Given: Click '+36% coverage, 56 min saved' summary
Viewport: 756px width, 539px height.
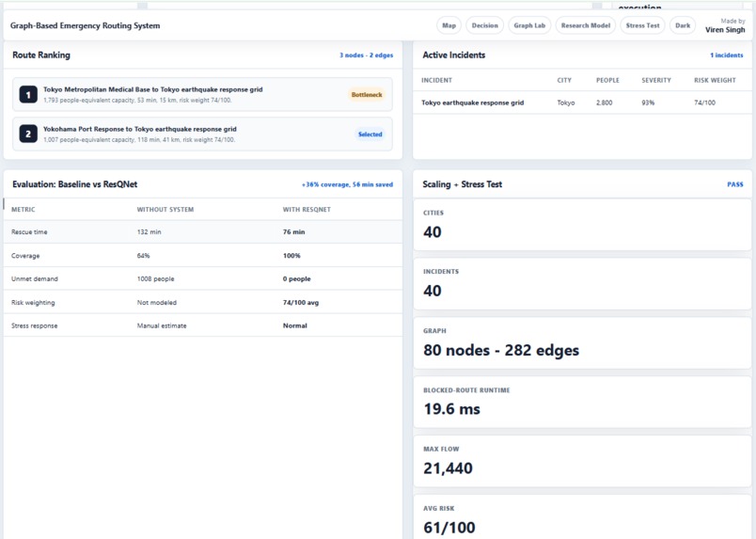Looking at the screenshot, I should pyautogui.click(x=347, y=184).
